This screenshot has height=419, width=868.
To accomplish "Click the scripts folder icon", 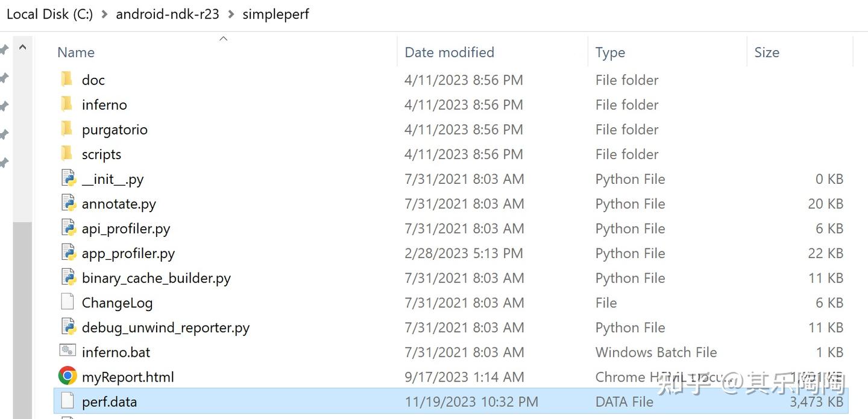I will click(68, 154).
